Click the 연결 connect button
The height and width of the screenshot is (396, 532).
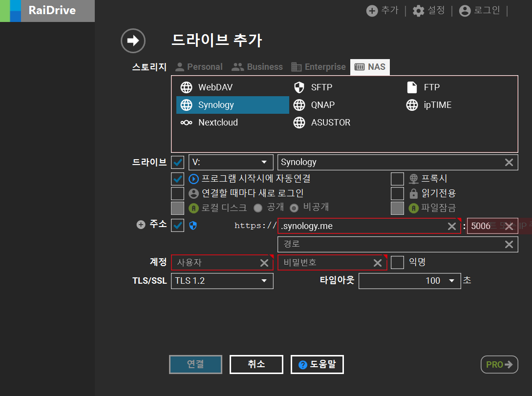[195, 364]
